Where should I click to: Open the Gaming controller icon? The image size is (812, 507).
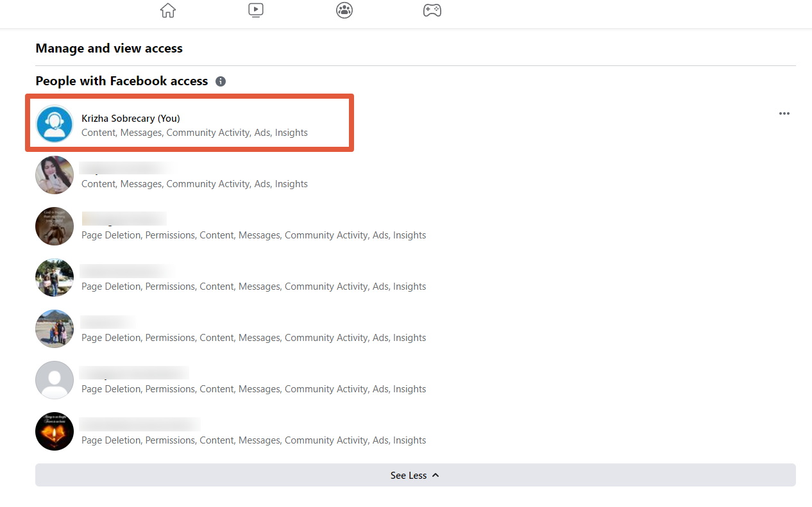(x=432, y=10)
